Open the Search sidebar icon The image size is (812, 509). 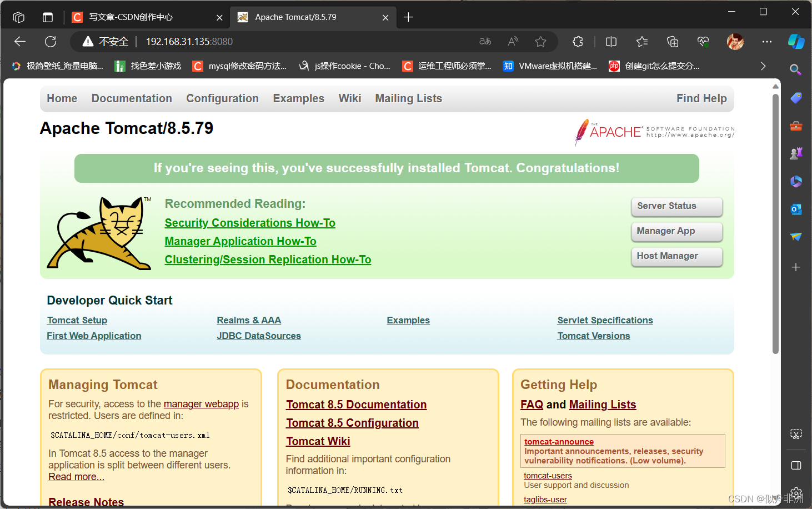796,69
